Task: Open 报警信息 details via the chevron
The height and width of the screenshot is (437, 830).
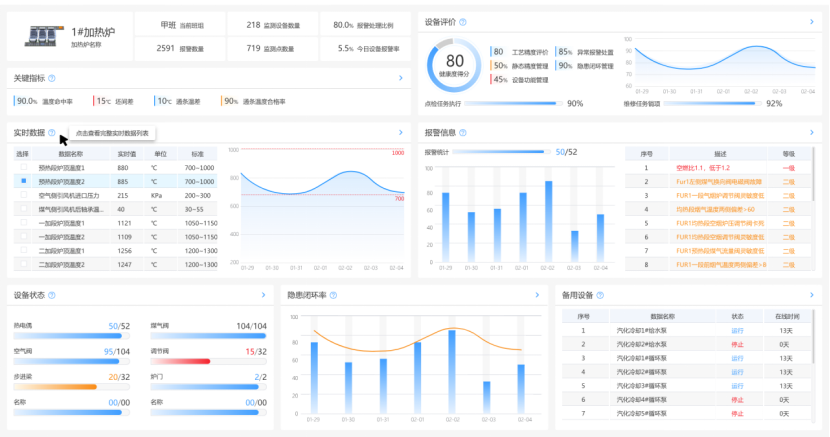Action: [811, 132]
